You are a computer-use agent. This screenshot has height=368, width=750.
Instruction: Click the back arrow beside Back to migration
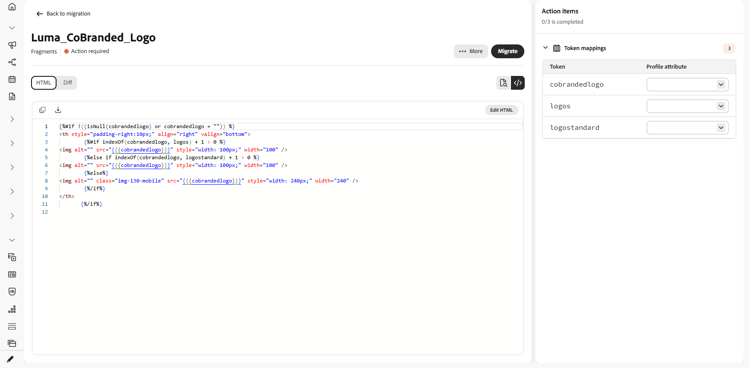tap(40, 14)
